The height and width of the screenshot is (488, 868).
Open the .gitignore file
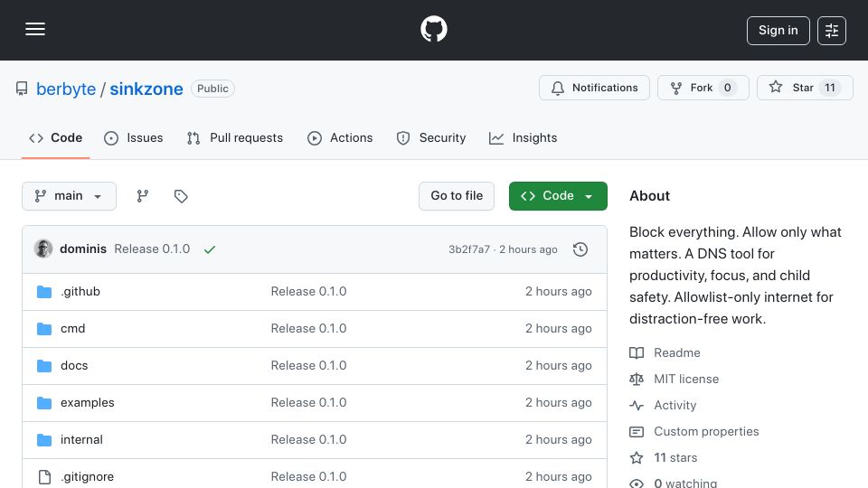point(87,477)
